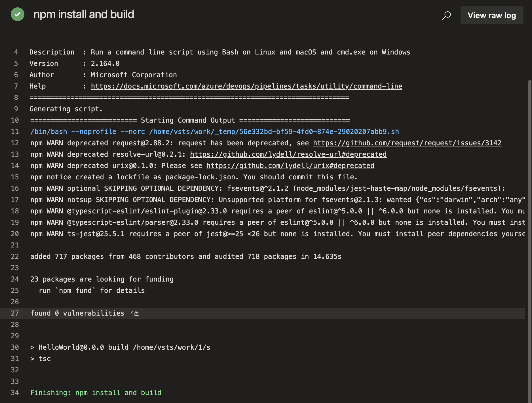This screenshot has width=532, height=403.
Task: Click the ts-jest@25.5.1 peer warning line
Action: click(277, 234)
